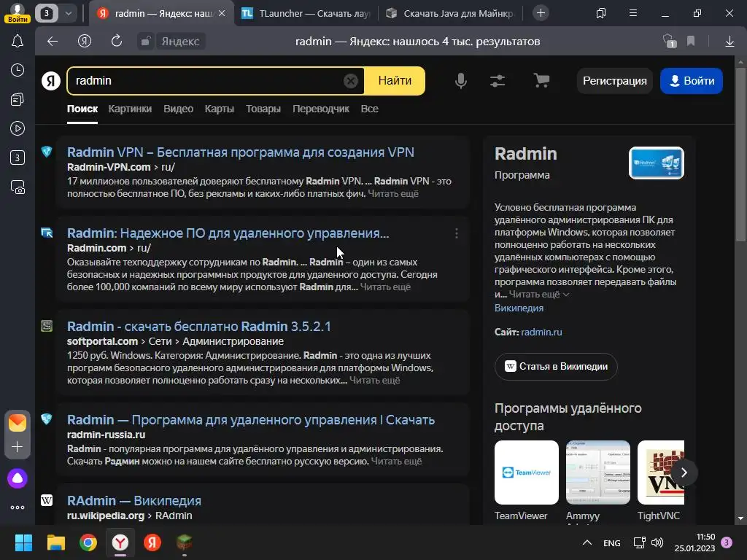The width and height of the screenshot is (747, 560).
Task: Open browser main menu hamburger
Action: [633, 13]
